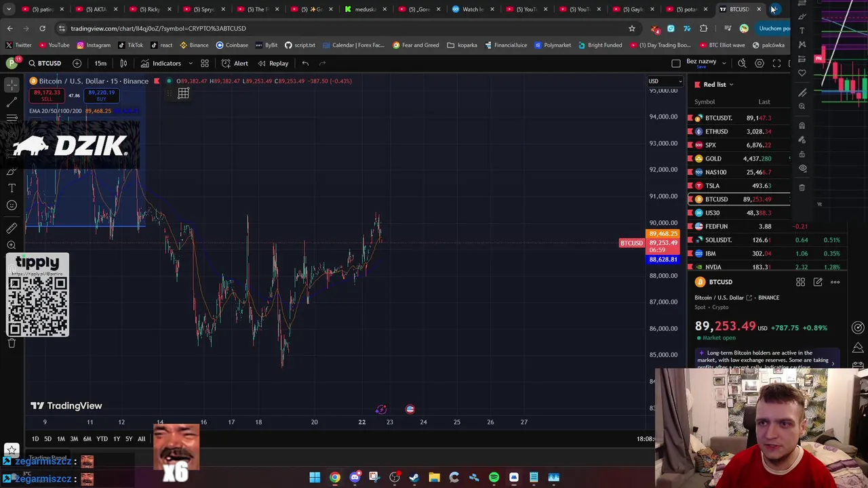The image size is (868, 488).
Task: Sort watchlist by Last column
Action: [764, 102]
